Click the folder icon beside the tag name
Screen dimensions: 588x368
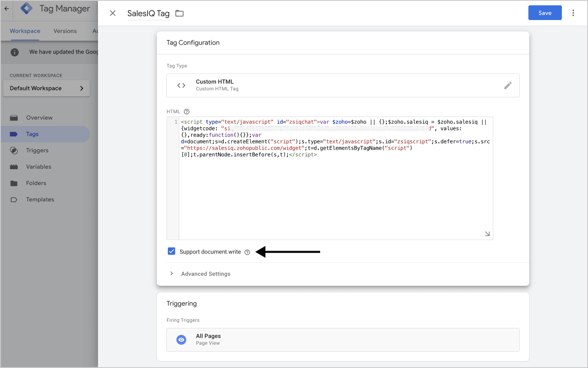coord(179,13)
